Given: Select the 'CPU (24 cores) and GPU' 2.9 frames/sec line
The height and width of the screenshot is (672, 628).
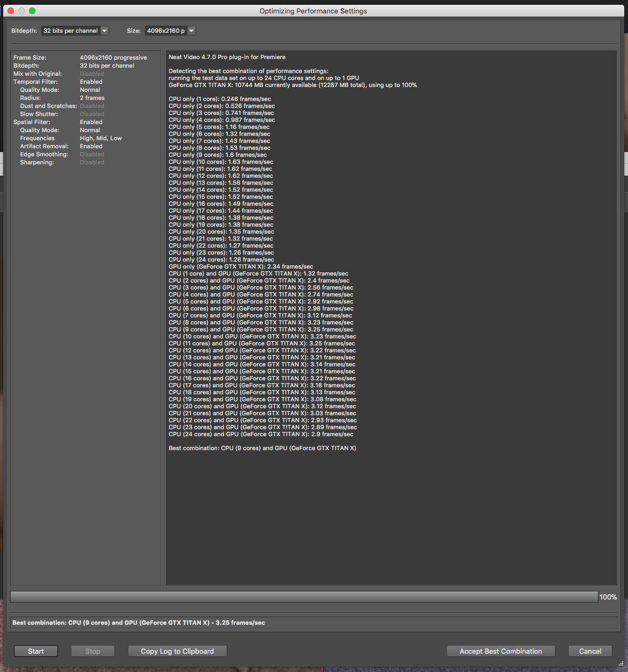Looking at the screenshot, I should point(261,434).
